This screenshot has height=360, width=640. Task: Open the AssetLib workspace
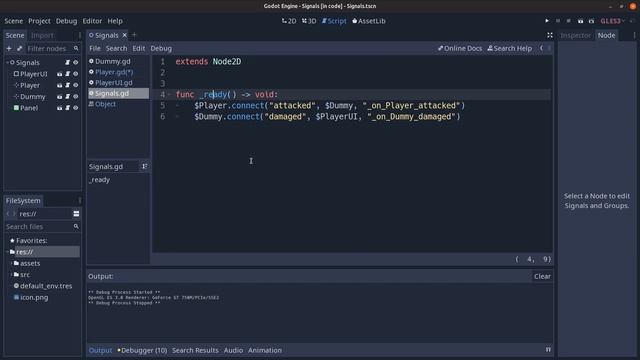369,21
